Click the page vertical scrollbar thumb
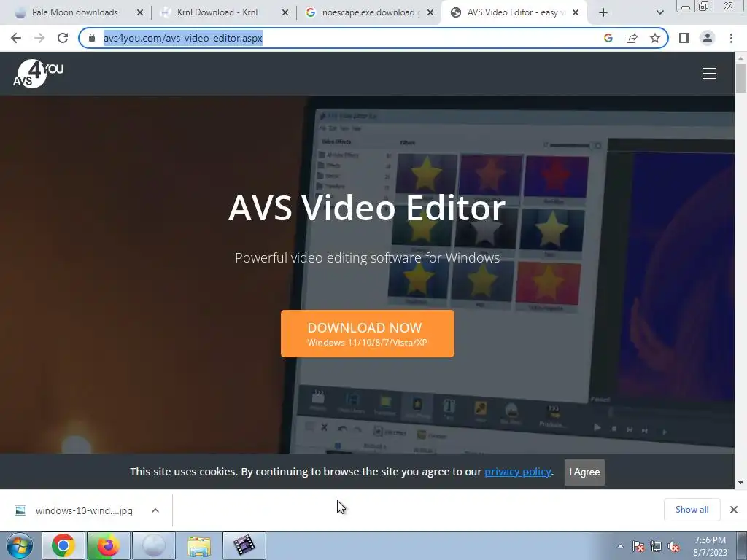Viewport: 747px width, 560px height. [740, 78]
